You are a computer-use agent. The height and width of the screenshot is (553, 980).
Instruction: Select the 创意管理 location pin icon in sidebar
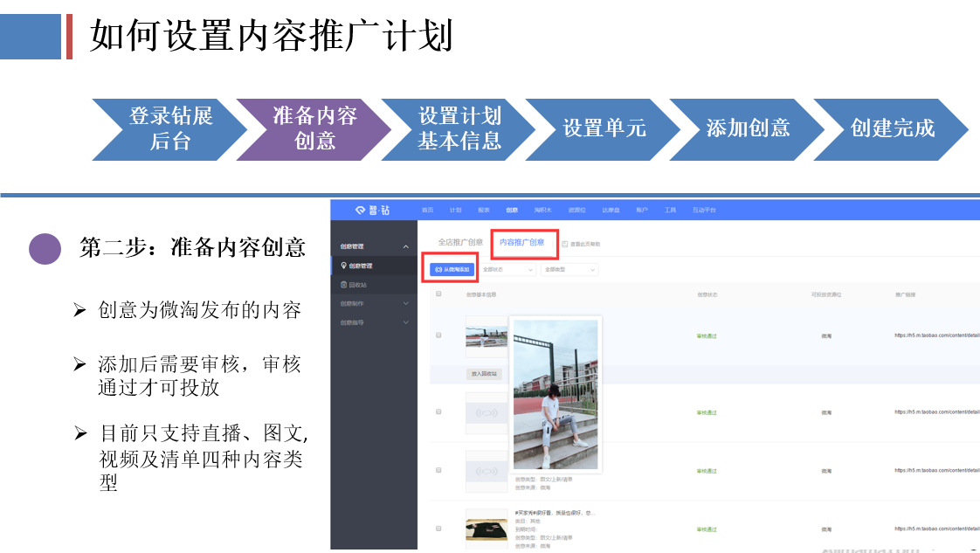coord(344,266)
